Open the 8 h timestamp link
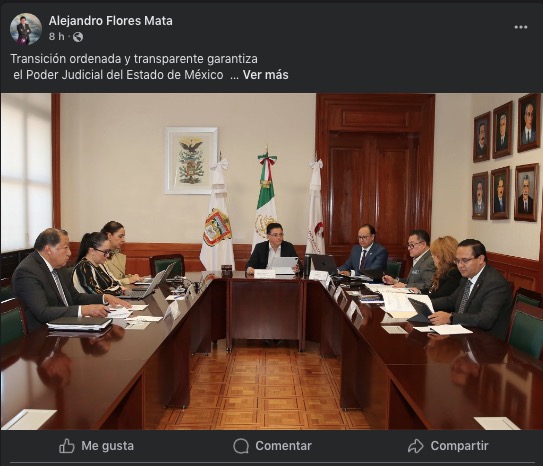Image resolution: width=543 pixels, height=466 pixels. coord(56,36)
